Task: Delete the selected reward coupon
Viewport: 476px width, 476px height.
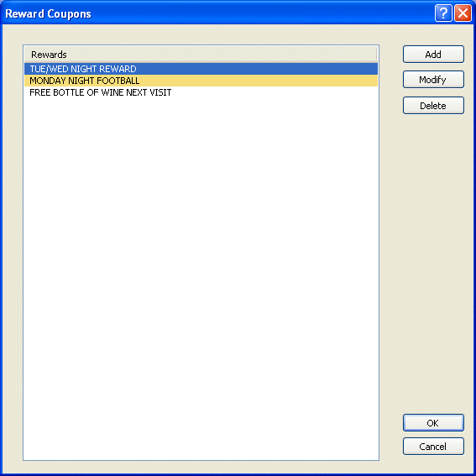Action: (433, 106)
